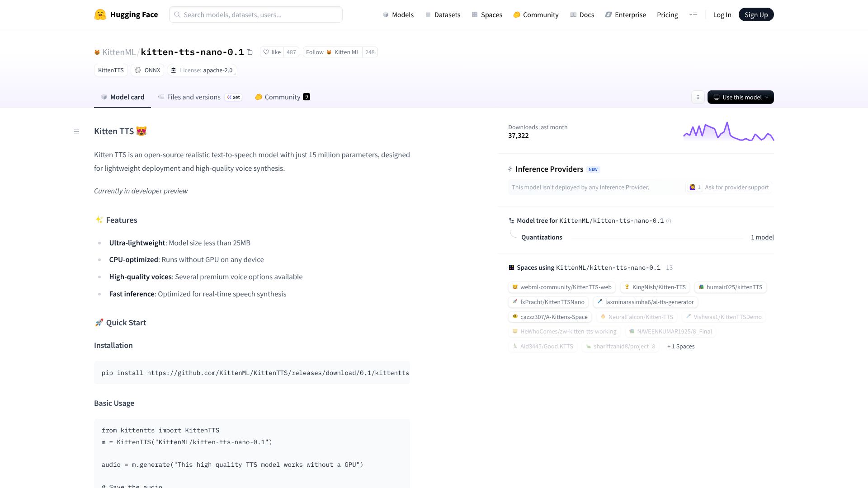Click the Model tree info icon
This screenshot has width=868, height=488.
coord(669,221)
